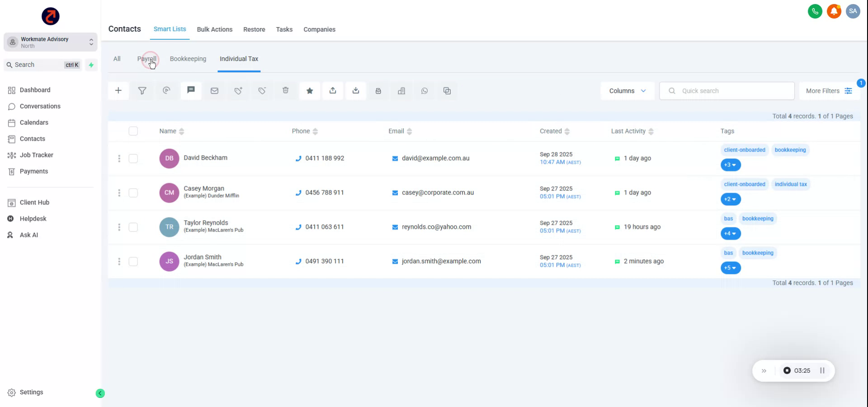Click the delete trash toolbar icon
The height and width of the screenshot is (407, 868).
click(285, 90)
